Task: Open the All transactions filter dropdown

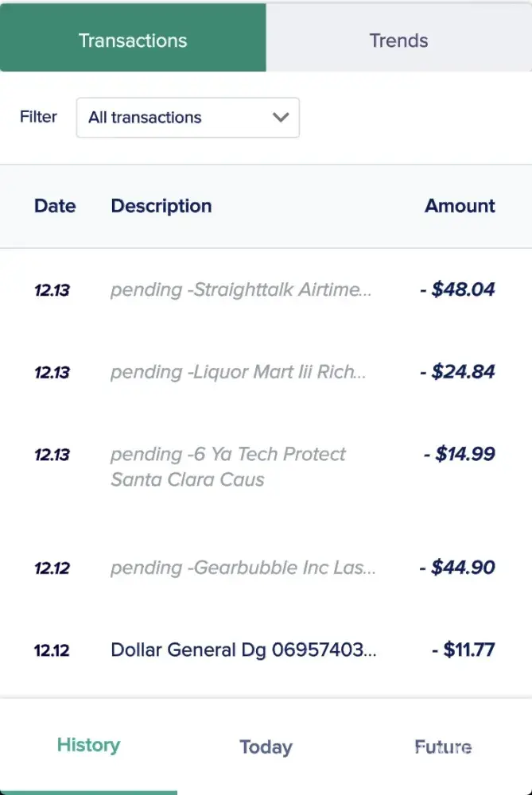Action: tap(187, 118)
